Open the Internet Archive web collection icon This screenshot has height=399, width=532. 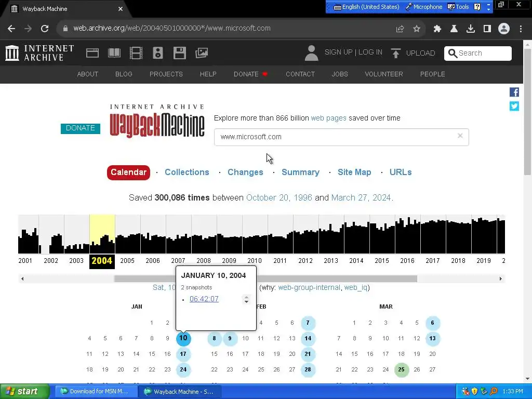[x=92, y=53]
